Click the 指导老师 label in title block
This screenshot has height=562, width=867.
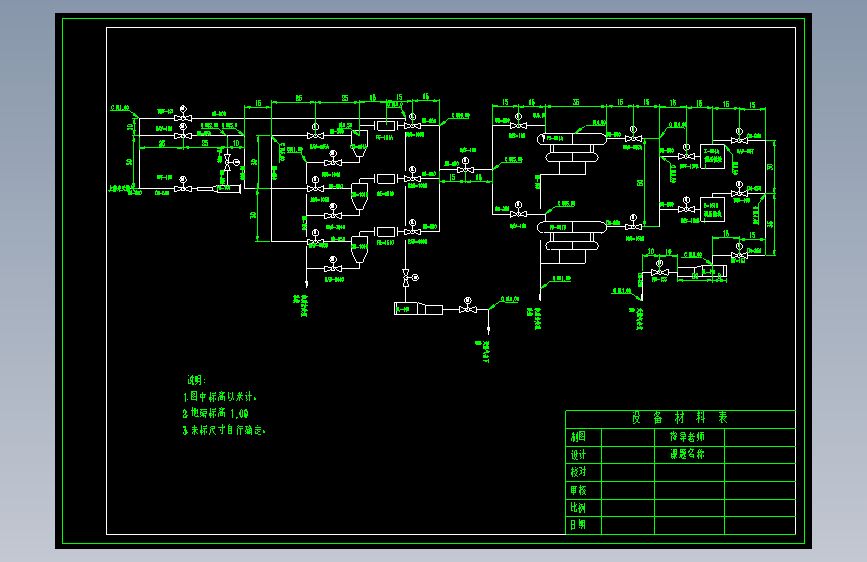coord(687,436)
